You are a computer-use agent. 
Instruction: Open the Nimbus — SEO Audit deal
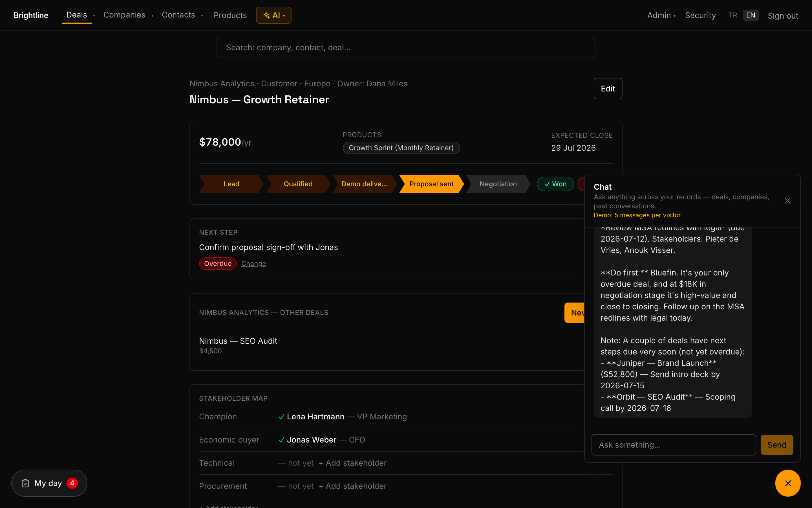(238, 341)
